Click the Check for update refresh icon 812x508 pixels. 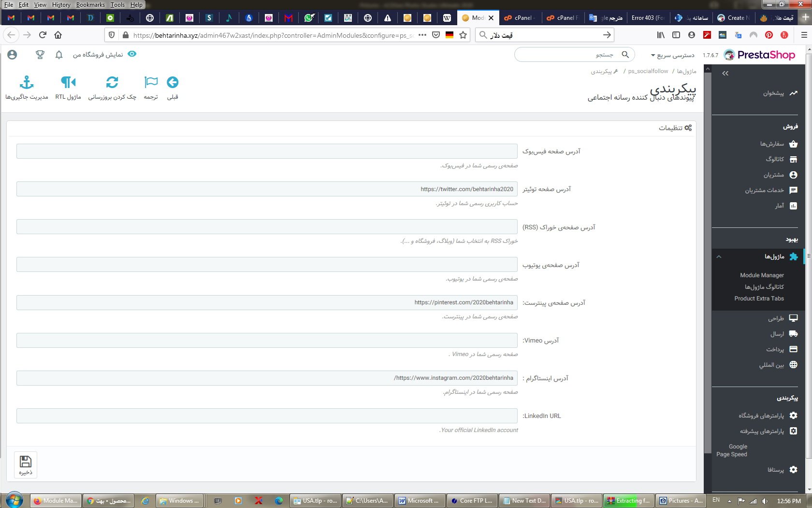pos(112,83)
